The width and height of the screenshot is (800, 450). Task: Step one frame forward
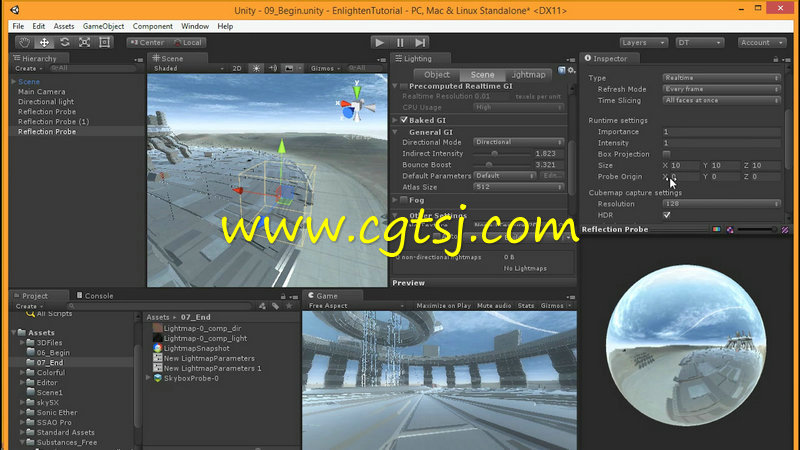pyautogui.click(x=420, y=42)
